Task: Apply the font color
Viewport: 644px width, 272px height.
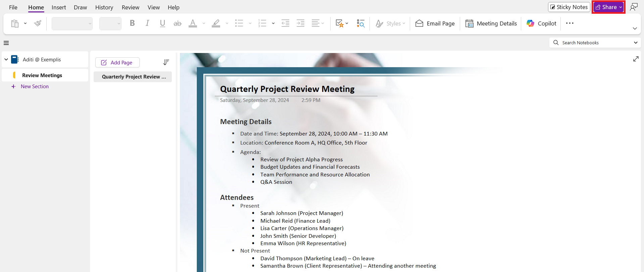Action: click(193, 23)
